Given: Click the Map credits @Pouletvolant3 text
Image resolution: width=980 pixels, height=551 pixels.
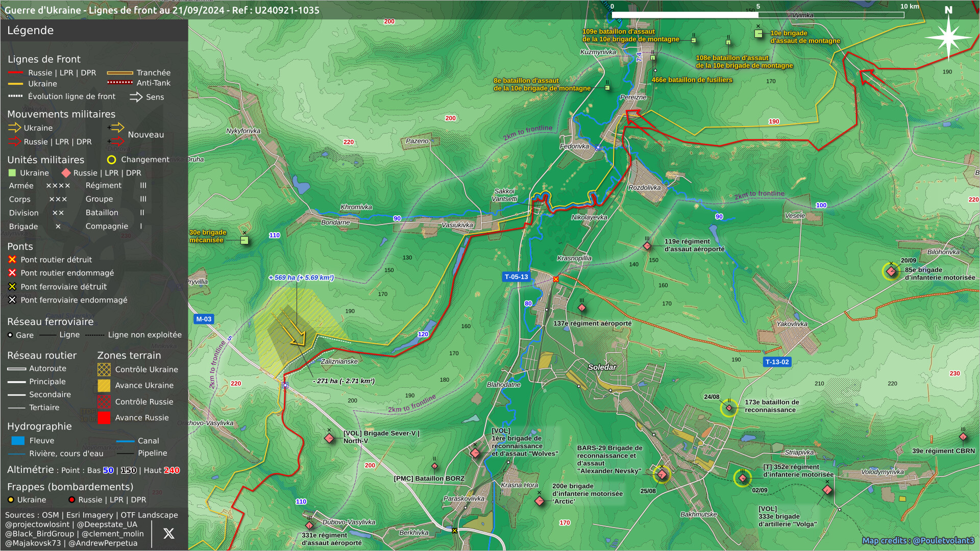Looking at the screenshot, I should point(918,541).
